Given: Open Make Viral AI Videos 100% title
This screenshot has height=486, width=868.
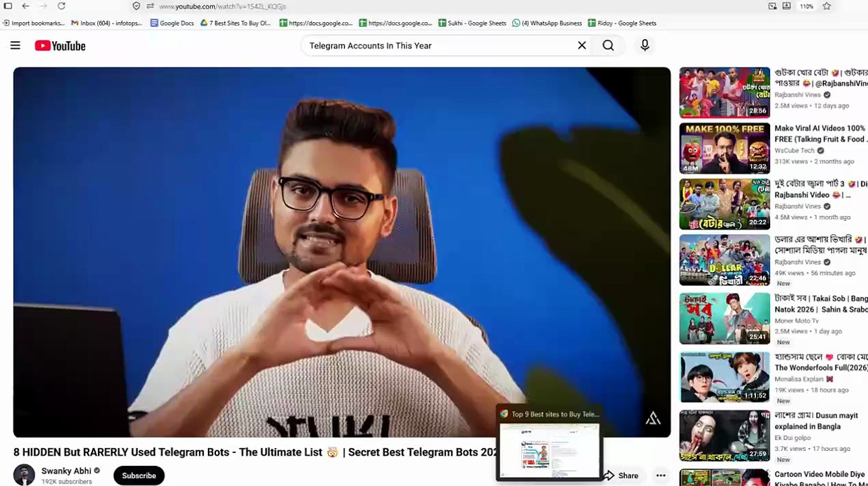Looking at the screenshot, I should (x=821, y=134).
